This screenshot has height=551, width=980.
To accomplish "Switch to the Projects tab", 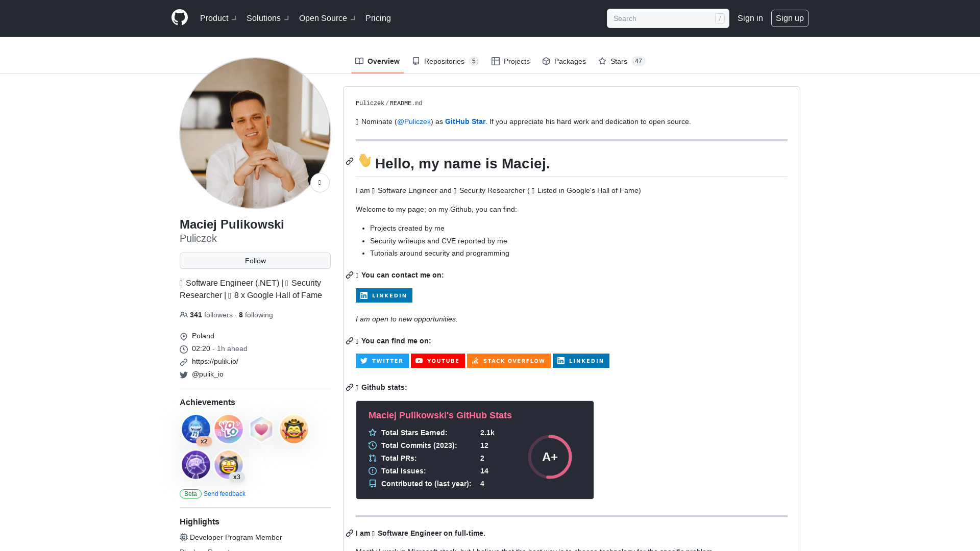I will [x=511, y=61].
